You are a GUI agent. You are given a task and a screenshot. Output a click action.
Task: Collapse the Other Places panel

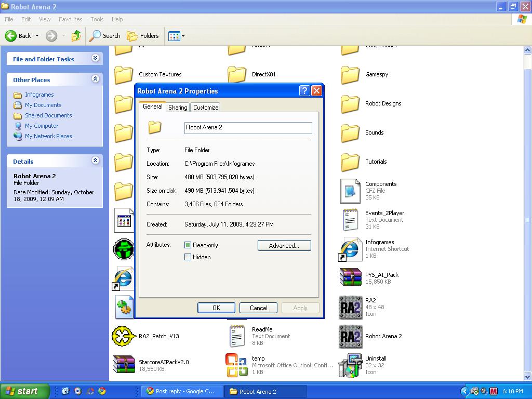click(96, 79)
